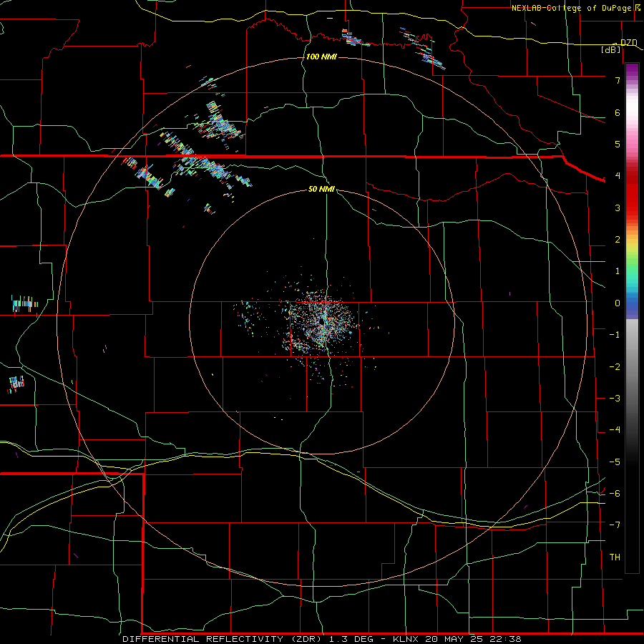Click the "[dB]" unit label
This screenshot has width=644, height=644.
point(611,49)
